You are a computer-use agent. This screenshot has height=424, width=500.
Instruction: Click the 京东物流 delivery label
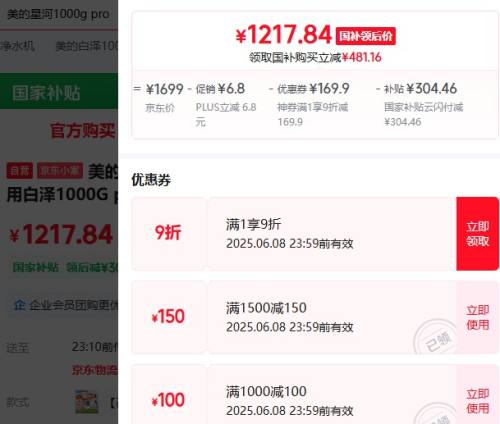pos(95,370)
